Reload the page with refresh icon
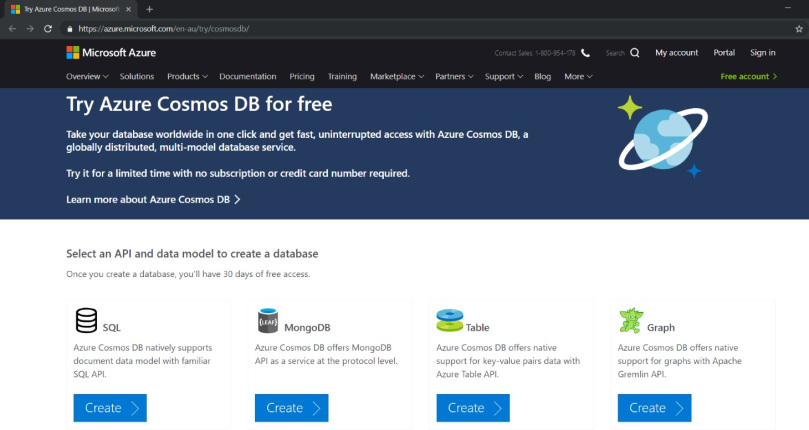 point(48,29)
